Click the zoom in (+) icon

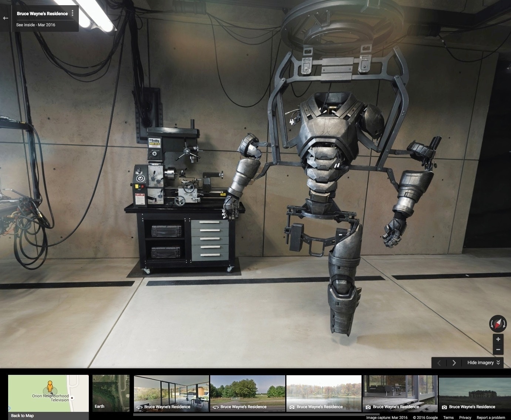pos(498,339)
